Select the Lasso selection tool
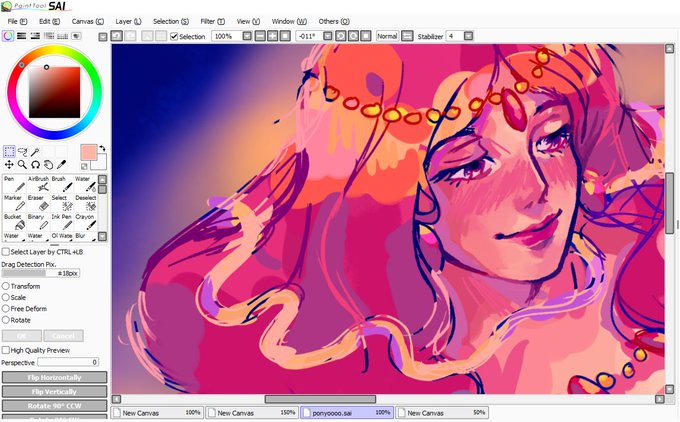The width and height of the screenshot is (680, 422). coord(22,151)
